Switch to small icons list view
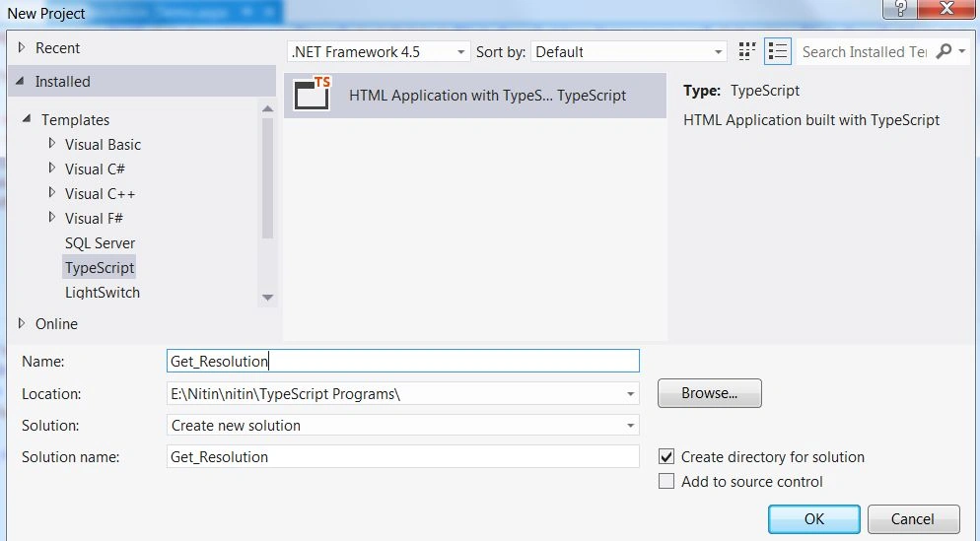The height and width of the screenshot is (541, 980). pyautogui.click(x=778, y=51)
